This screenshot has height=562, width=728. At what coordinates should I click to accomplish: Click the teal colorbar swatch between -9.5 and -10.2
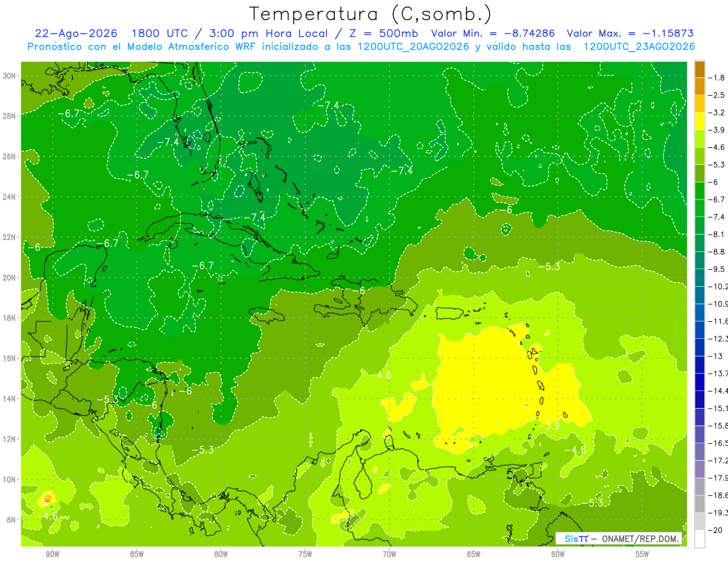699,278
